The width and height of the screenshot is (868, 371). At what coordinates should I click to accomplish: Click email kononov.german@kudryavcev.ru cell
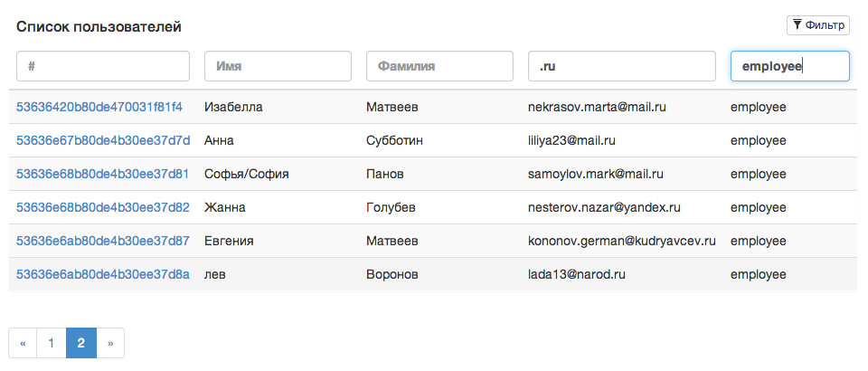(x=622, y=241)
